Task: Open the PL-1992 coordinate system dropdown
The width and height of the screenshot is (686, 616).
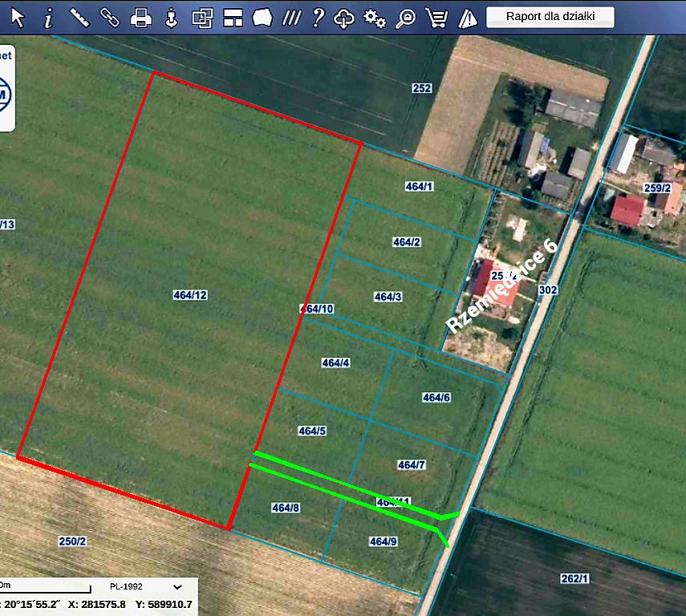Action: [146, 586]
